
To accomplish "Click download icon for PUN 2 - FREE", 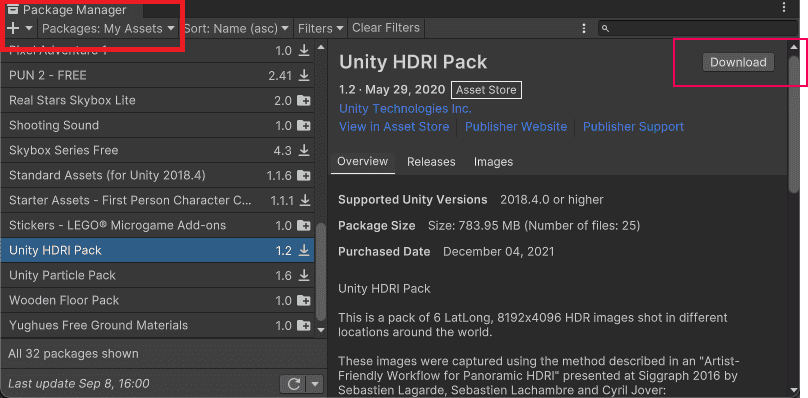I will coord(304,75).
